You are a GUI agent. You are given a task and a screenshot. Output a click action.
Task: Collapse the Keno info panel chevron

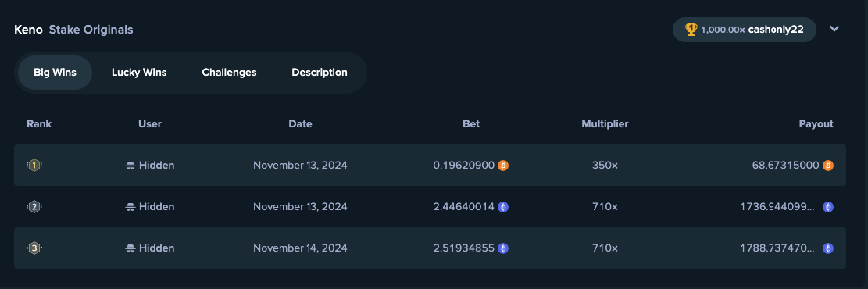(x=834, y=29)
